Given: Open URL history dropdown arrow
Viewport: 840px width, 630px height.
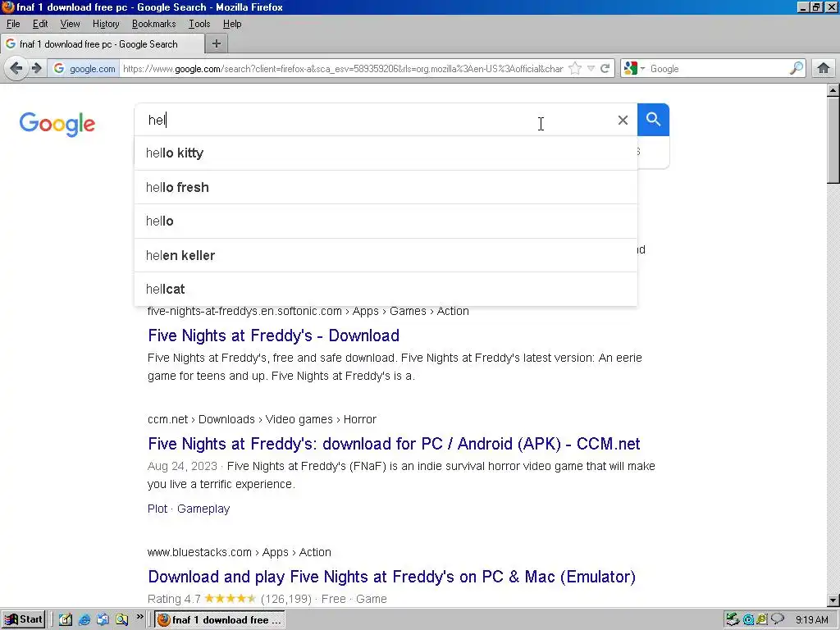Looking at the screenshot, I should click(591, 69).
